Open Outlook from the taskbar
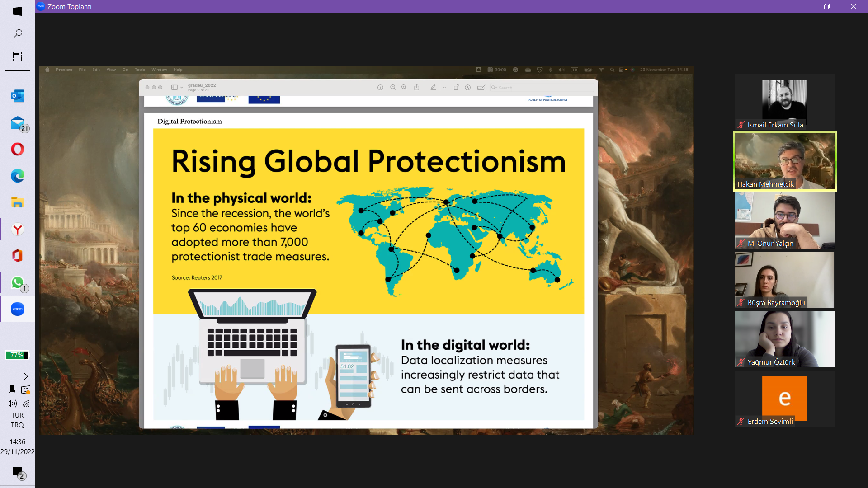Image resolution: width=868 pixels, height=488 pixels. pyautogui.click(x=17, y=96)
